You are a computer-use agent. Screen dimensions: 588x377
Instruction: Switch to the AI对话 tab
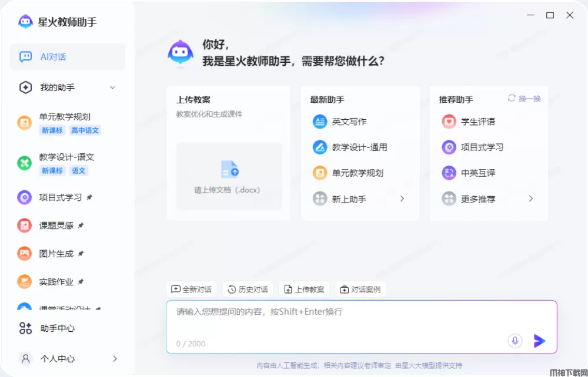point(67,57)
